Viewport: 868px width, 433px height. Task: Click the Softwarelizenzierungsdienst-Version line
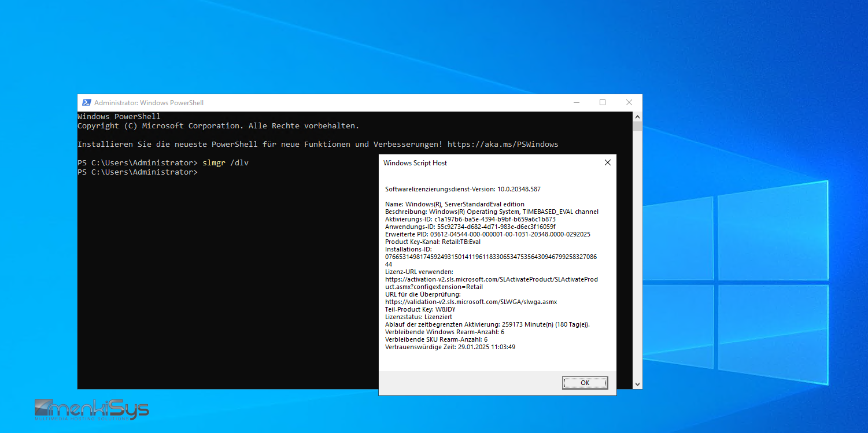coord(463,189)
